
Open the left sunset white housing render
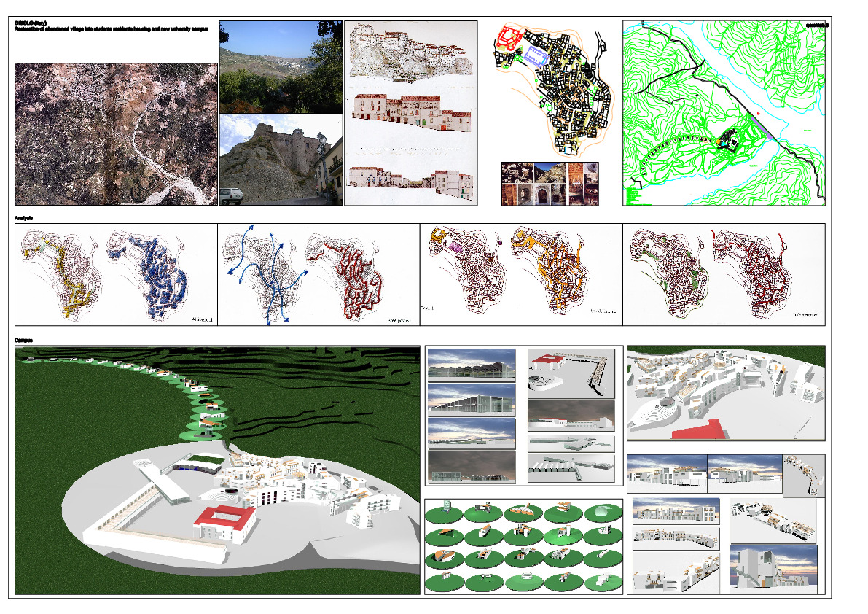[667, 473]
